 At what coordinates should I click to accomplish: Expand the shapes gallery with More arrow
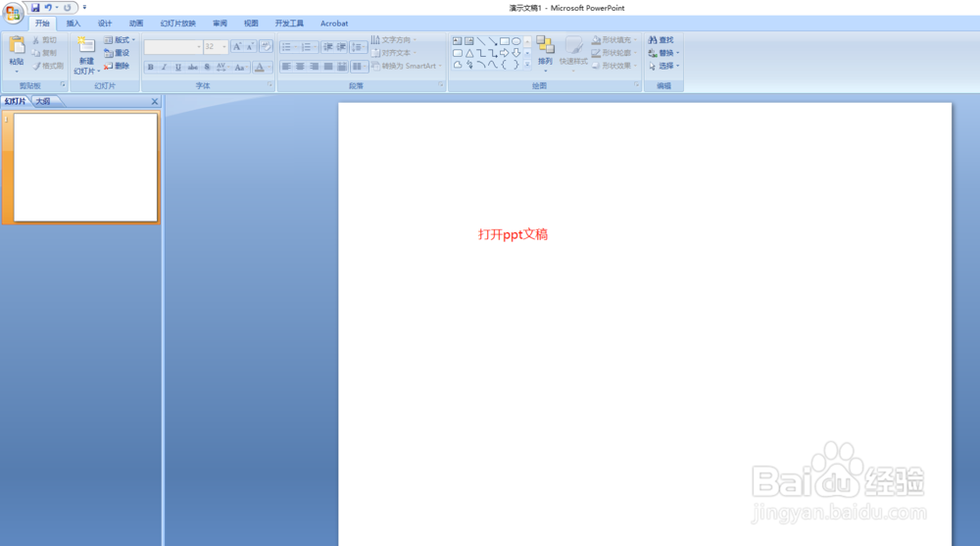527,65
